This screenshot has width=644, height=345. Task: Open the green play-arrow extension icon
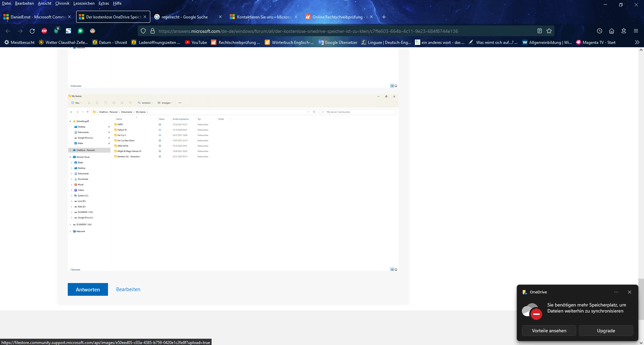[x=80, y=31]
